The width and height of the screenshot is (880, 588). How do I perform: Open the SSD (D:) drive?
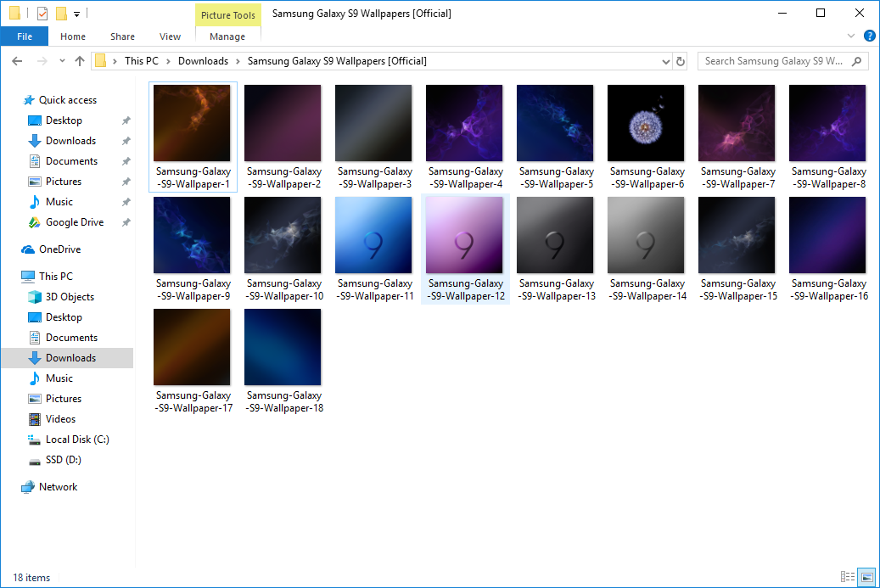tap(64, 460)
